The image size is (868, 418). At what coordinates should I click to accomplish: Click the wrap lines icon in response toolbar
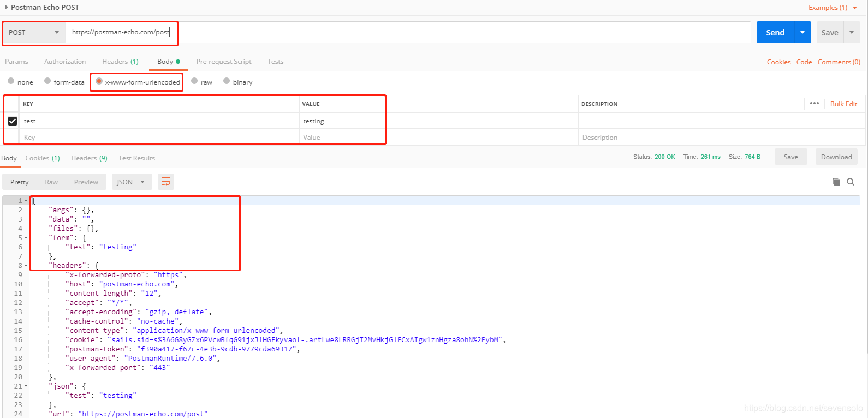point(166,182)
